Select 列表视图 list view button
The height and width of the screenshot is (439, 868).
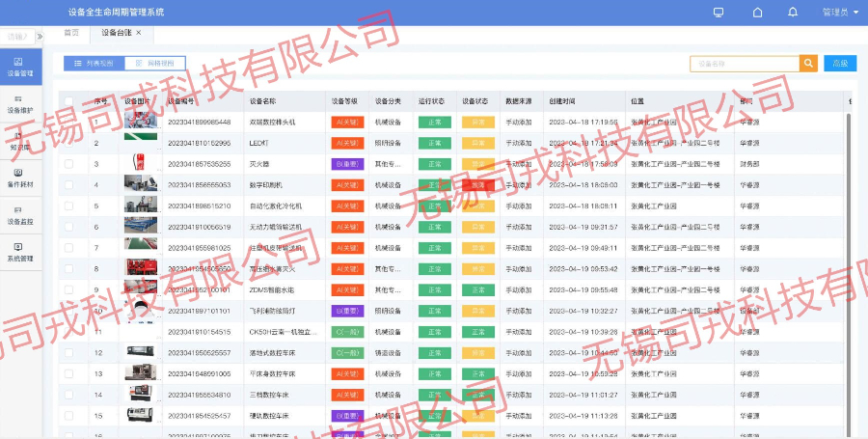pyautogui.click(x=94, y=64)
